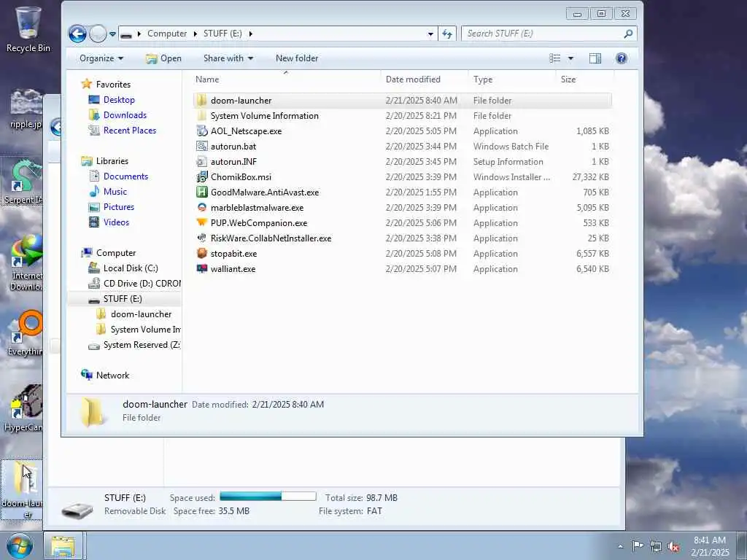Click STUFF (E:) in the address breadcrumb

pyautogui.click(x=222, y=34)
